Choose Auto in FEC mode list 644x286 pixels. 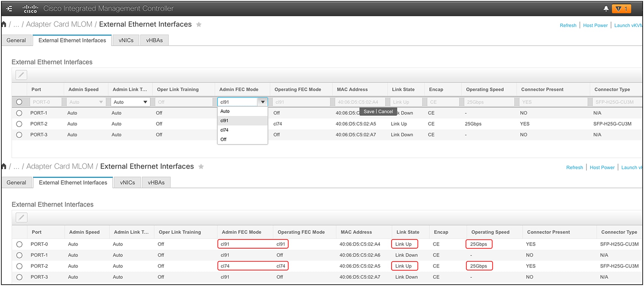[x=242, y=111]
